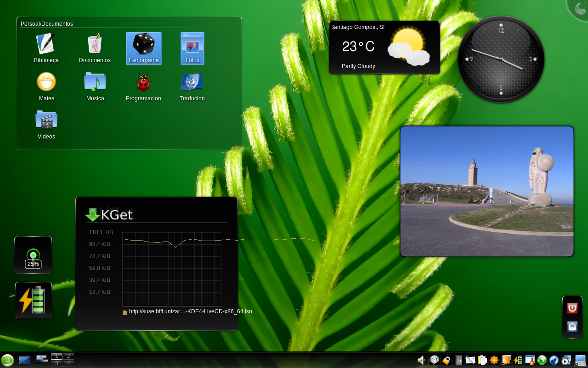Viewport: 588px width, 368px height.
Task: Click the laptop display panel icon
Action: pos(580,360)
